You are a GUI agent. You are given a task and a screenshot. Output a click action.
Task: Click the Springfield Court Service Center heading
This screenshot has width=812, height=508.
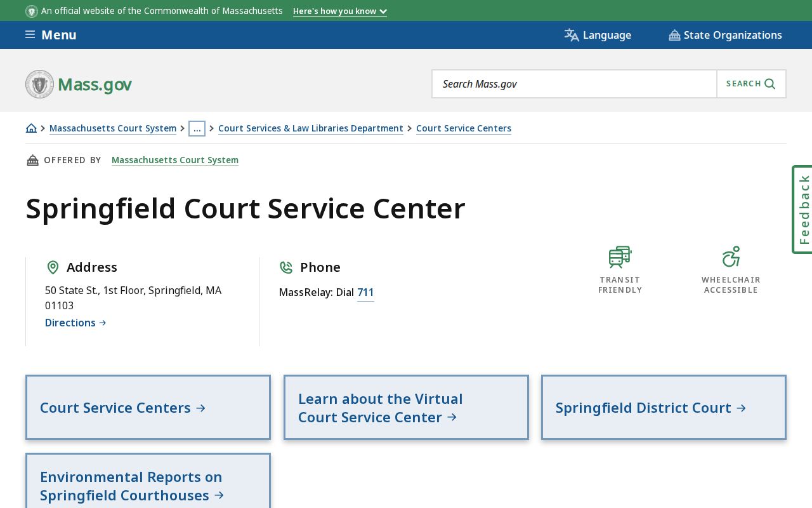coord(246,208)
